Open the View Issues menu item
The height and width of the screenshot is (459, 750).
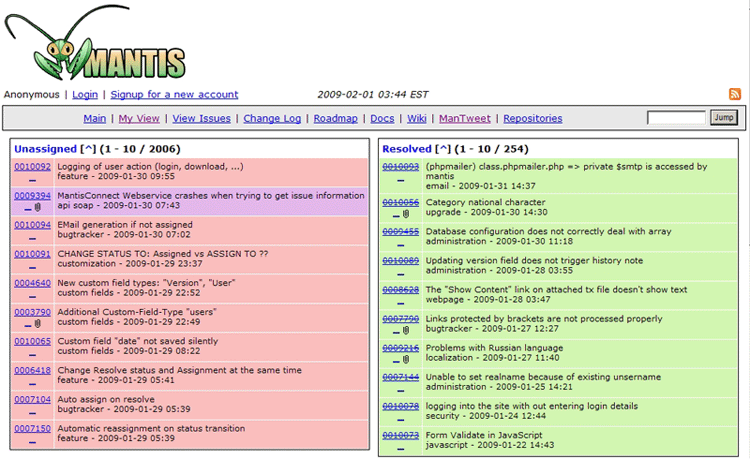pyautogui.click(x=201, y=118)
